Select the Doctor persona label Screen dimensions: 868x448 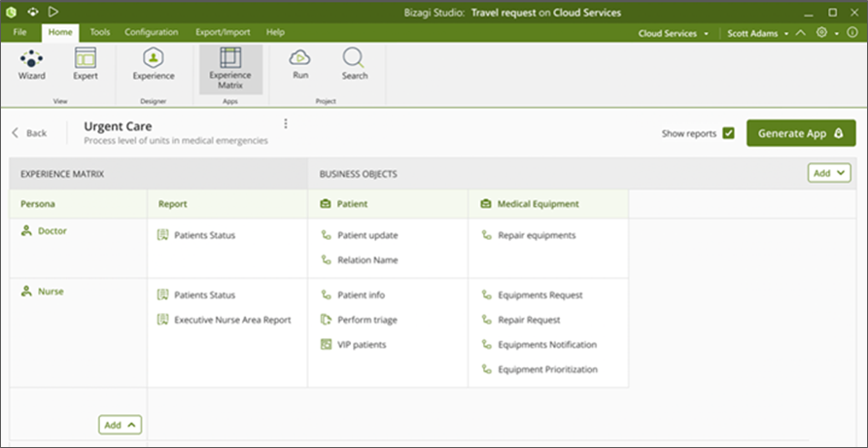52,231
